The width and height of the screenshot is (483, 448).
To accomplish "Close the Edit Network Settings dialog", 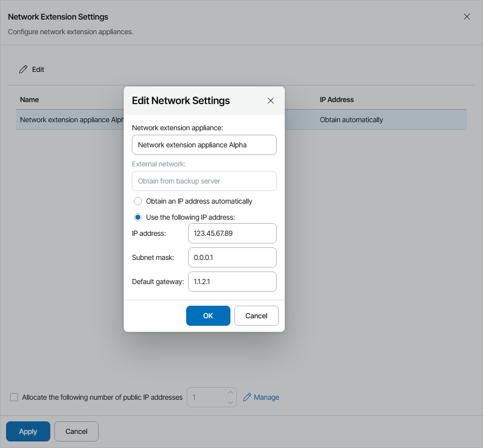I will click(271, 101).
